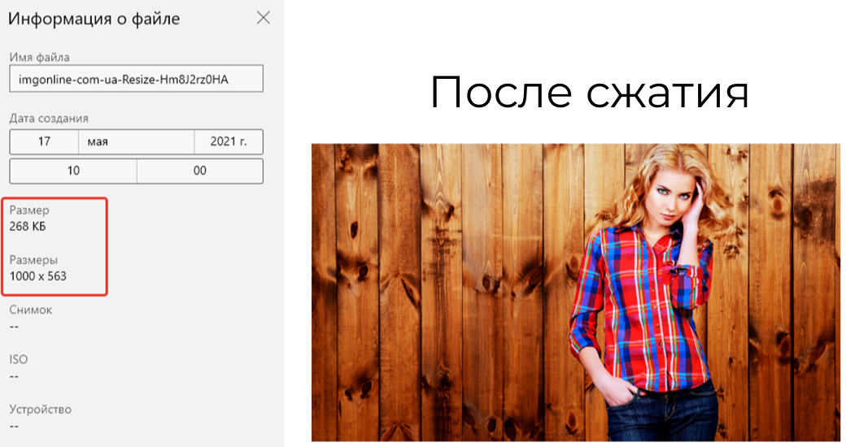Select the 268 КБ file size value
This screenshot has width=868, height=447.
tap(28, 227)
